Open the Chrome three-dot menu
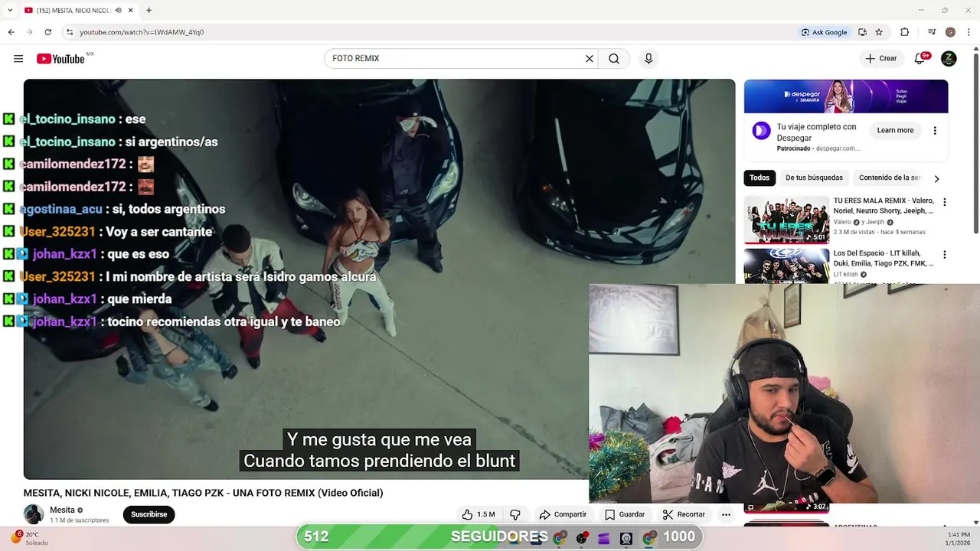 coord(969,32)
